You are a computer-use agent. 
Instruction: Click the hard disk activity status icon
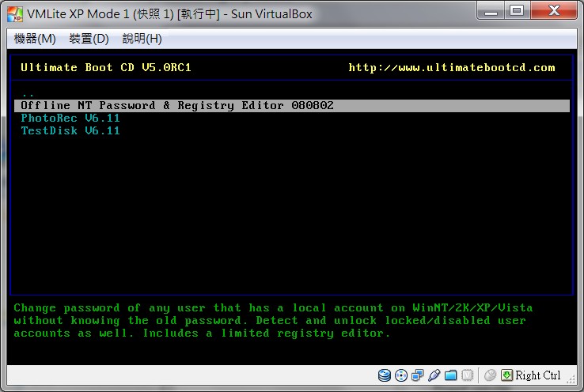(x=385, y=375)
